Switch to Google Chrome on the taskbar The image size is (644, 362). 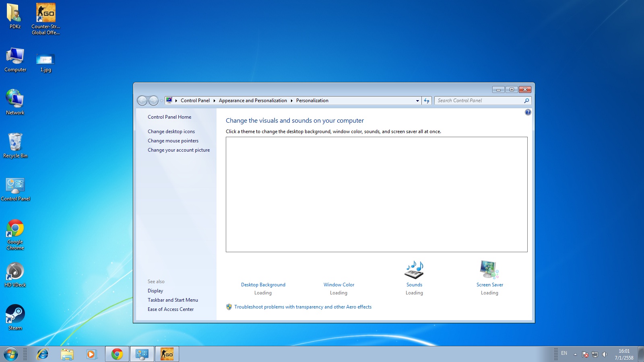117,354
